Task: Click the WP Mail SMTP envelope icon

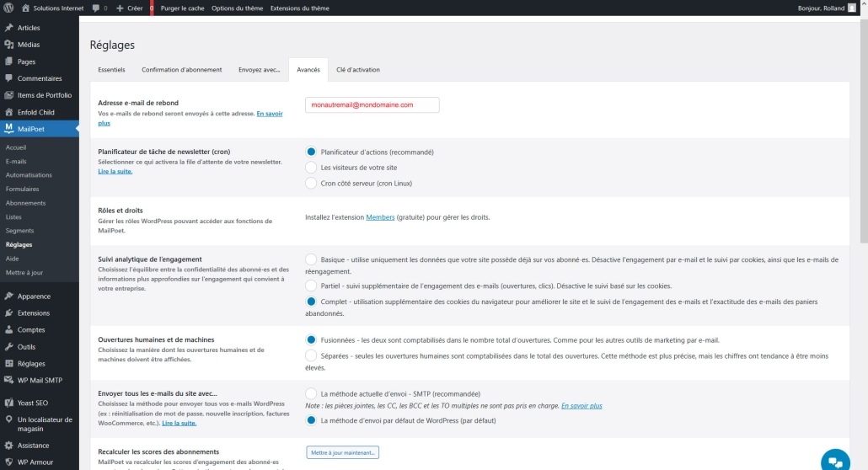Action: pyautogui.click(x=9, y=381)
